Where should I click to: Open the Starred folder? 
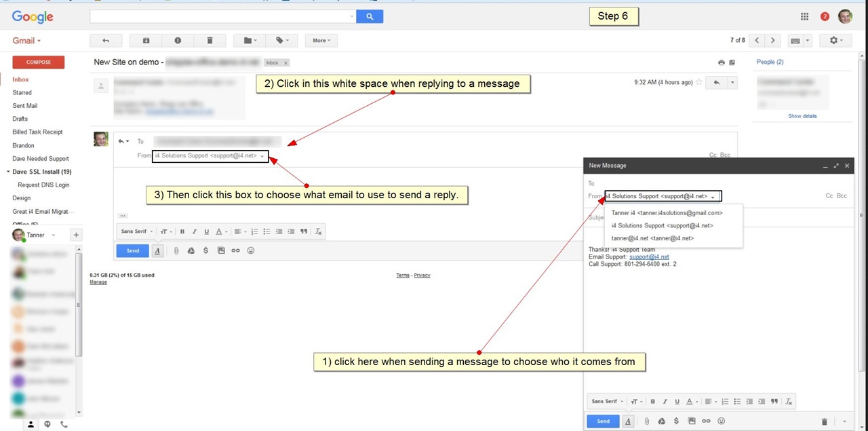click(x=22, y=92)
